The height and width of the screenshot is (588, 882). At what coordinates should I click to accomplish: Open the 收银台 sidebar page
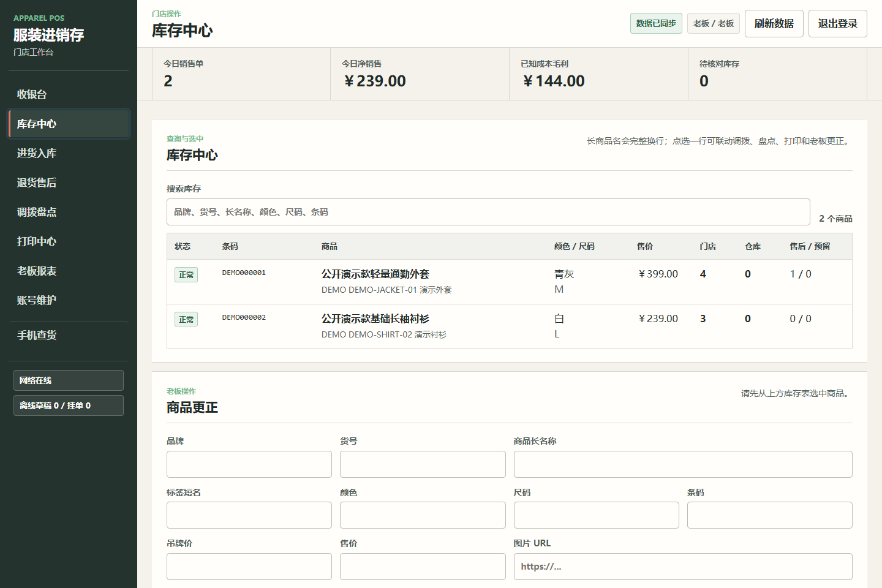coord(69,94)
